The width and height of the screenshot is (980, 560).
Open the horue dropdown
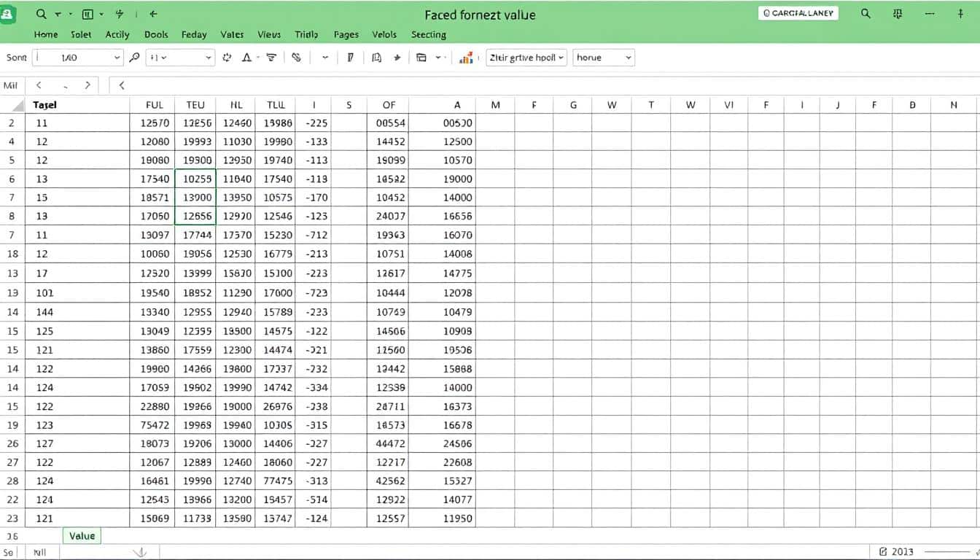pos(604,58)
